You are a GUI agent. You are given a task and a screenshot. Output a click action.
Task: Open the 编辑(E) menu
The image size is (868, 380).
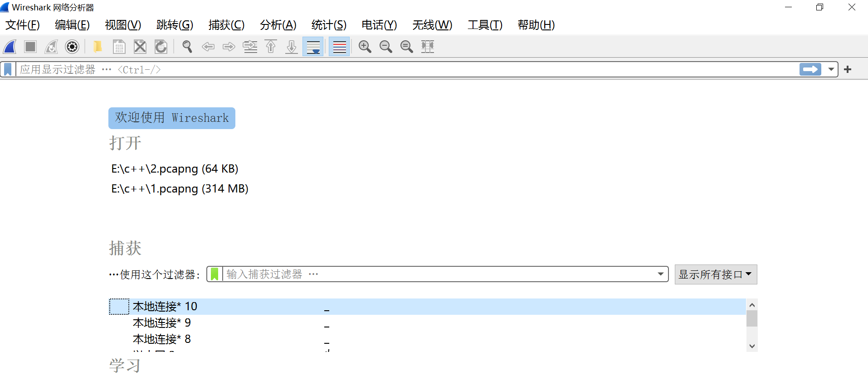pos(72,25)
